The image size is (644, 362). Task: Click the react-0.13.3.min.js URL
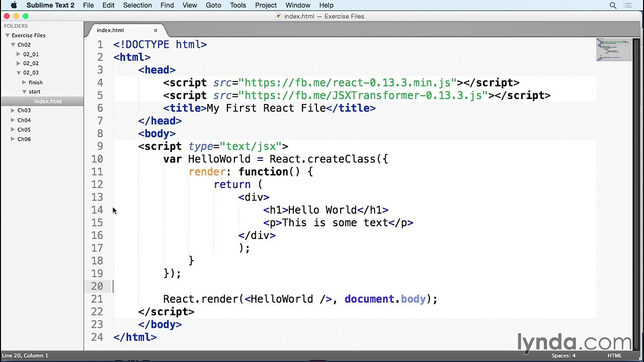click(348, 83)
